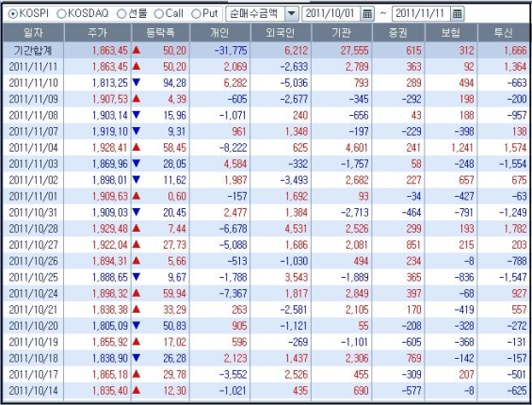Click the end date field 2011/11/11
The image size is (532, 405).
click(421, 13)
